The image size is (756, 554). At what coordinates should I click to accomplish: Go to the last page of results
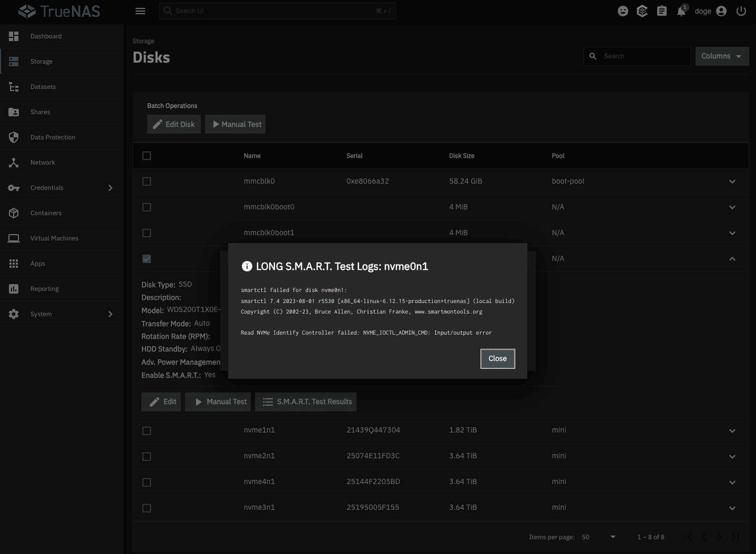735,537
